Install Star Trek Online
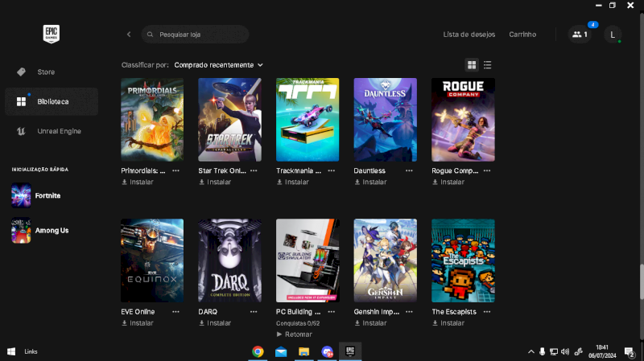 pyautogui.click(x=215, y=183)
